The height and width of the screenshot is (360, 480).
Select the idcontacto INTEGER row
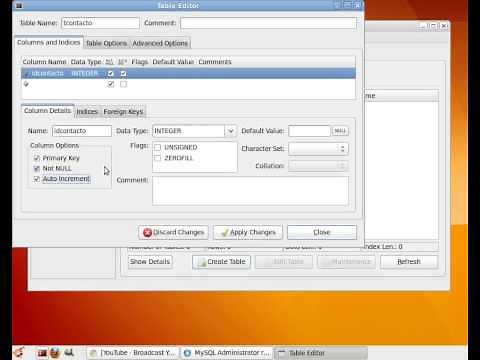188,73
